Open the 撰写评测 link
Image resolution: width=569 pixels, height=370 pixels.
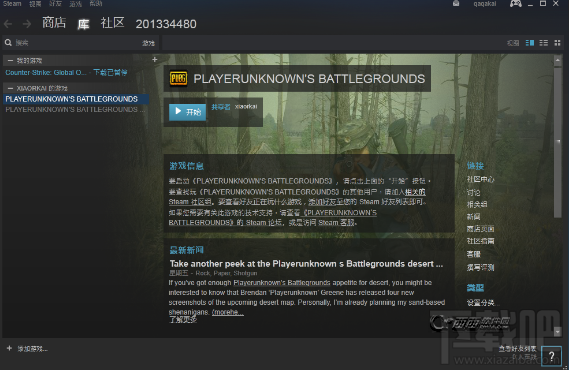click(x=480, y=267)
